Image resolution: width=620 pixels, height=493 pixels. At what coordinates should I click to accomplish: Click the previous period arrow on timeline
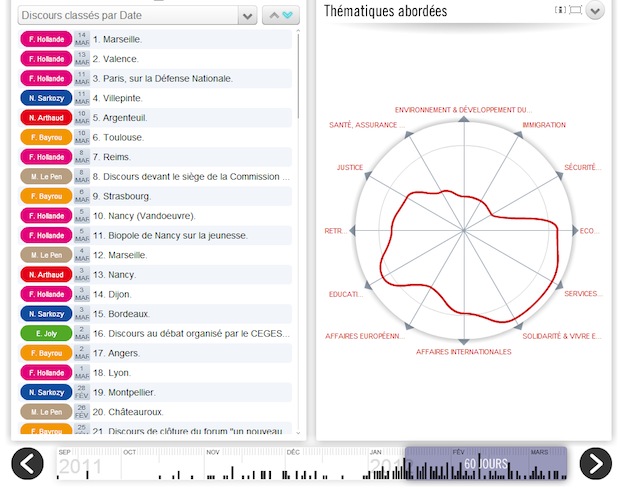tap(28, 464)
